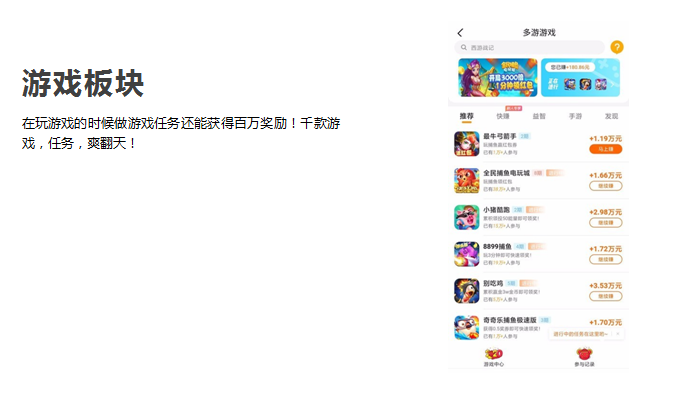Switch to the 手游 tab
Screen dimensions: 673x402
(575, 116)
